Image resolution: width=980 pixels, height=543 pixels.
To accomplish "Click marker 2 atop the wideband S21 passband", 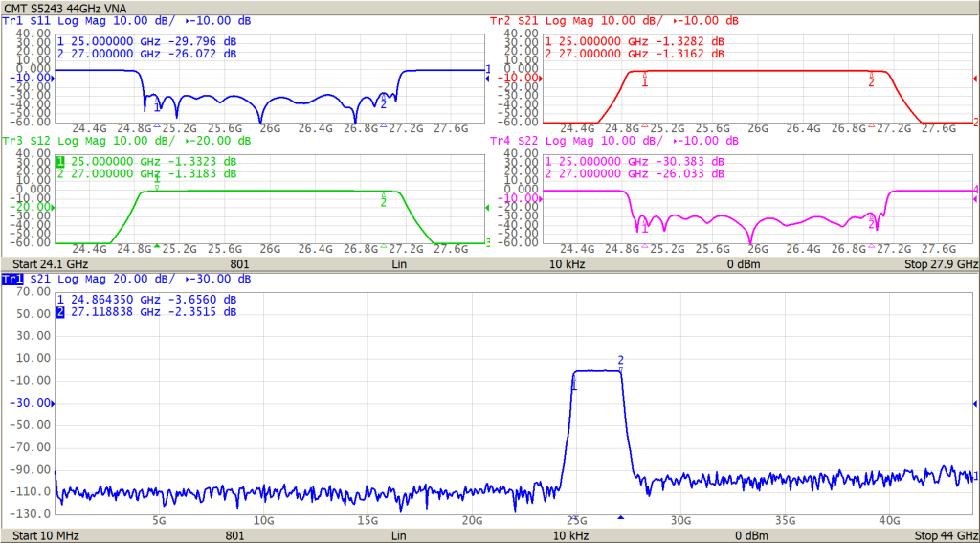I will [621, 361].
